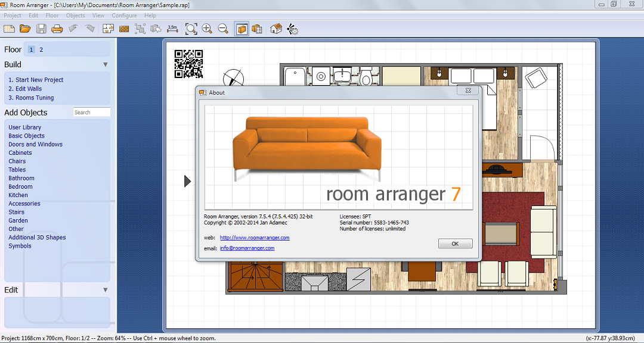644x343 pixels.
Task: Zoom out with the minus magnifier
Action: point(223,29)
